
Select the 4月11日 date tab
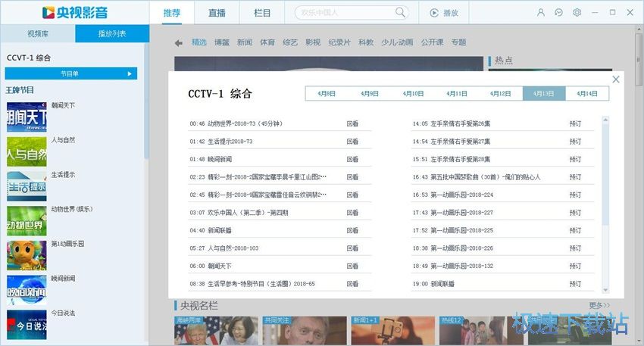coord(457,94)
